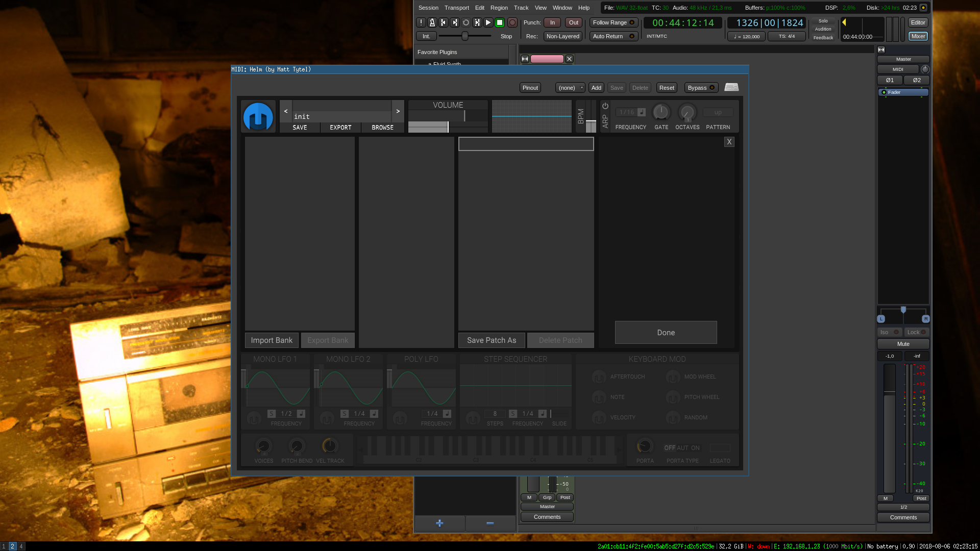980x551 pixels.
Task: Click the Done button
Action: [x=666, y=332]
